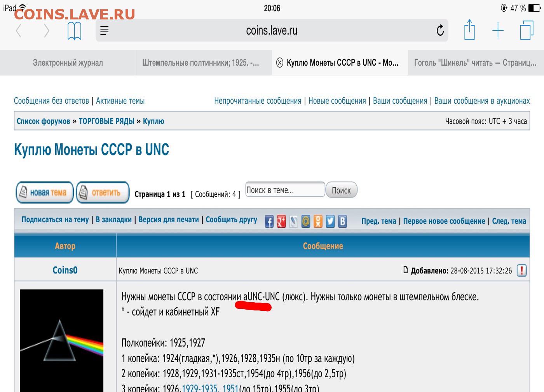Tap the coins.lave.ru address bar
The image size is (544, 392).
(x=272, y=30)
